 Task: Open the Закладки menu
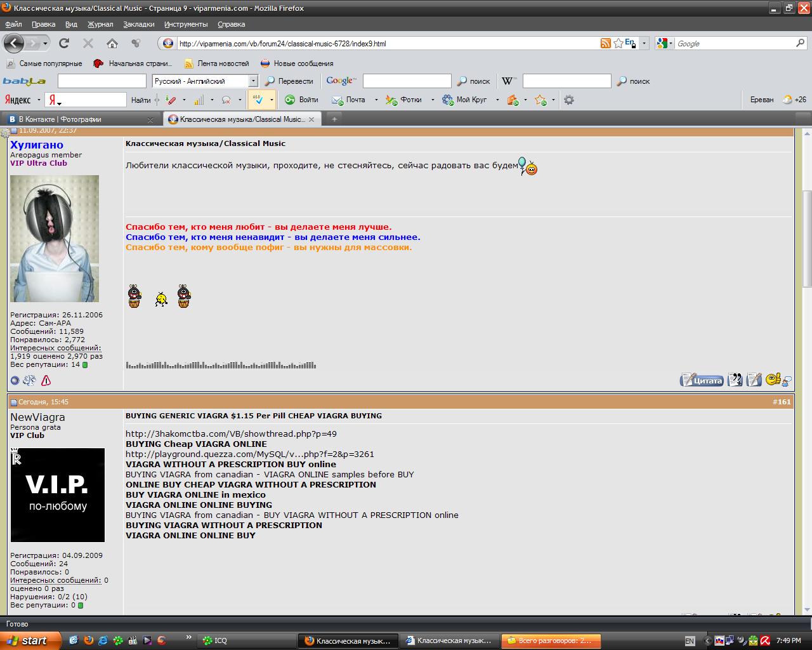(138, 24)
